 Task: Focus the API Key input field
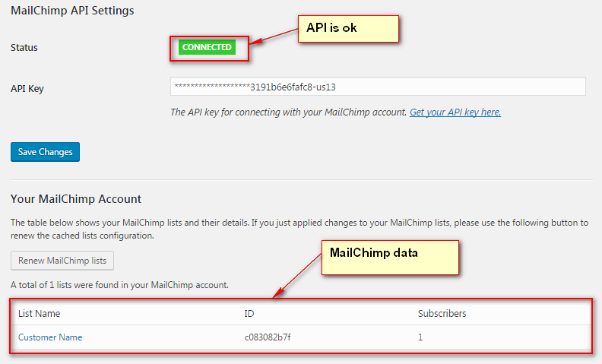378,87
